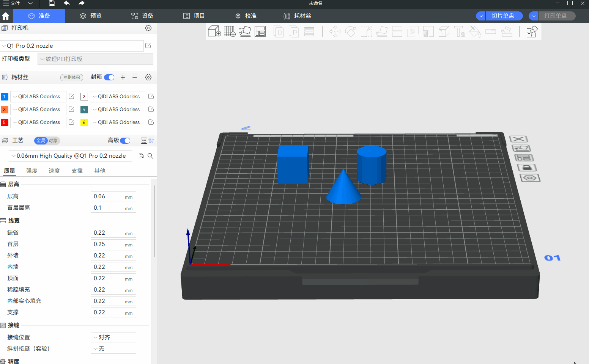Click the orange filament 3 color swatch
Image resolution: width=589 pixels, height=364 pixels.
pos(5,110)
